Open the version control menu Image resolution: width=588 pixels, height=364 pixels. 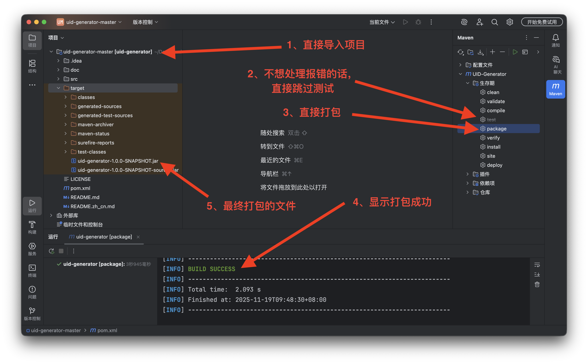coord(145,22)
